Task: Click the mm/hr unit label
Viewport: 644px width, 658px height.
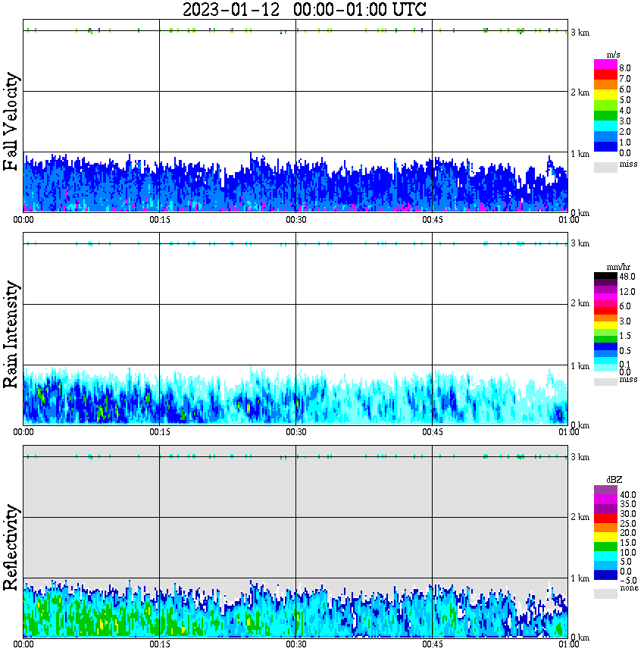Action: [x=618, y=267]
